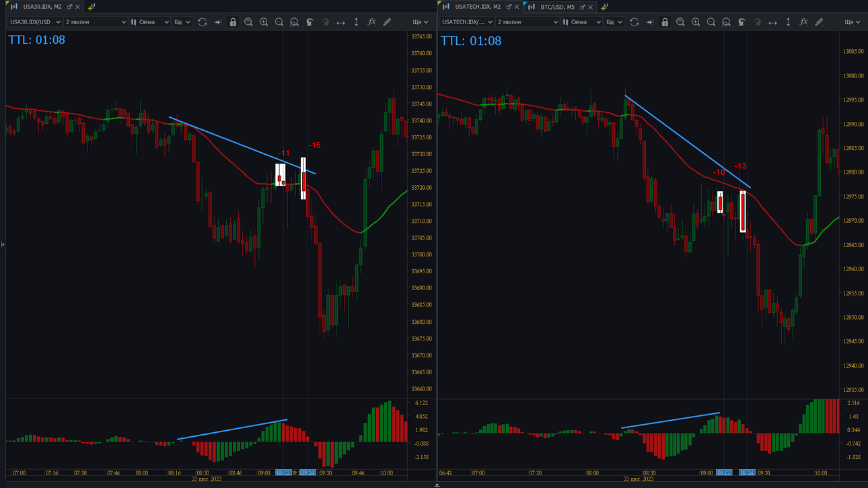
Task: Click the 2.516 oscillator value in USATECH panel
Action: tap(853, 403)
